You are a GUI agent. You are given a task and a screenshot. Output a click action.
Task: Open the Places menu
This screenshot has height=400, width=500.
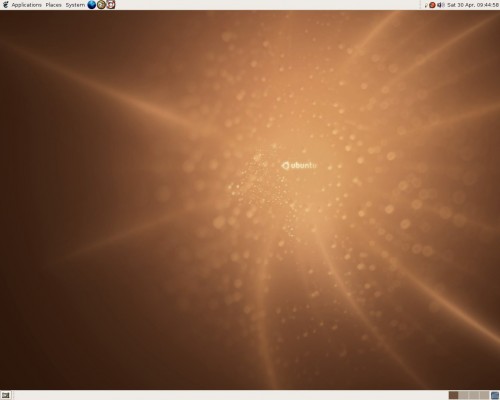click(x=53, y=5)
